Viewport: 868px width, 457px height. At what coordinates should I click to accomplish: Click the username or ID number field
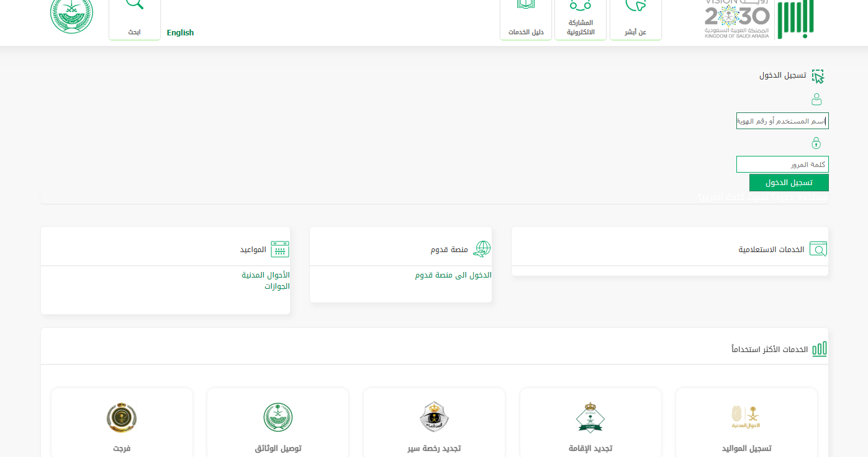[x=782, y=121]
